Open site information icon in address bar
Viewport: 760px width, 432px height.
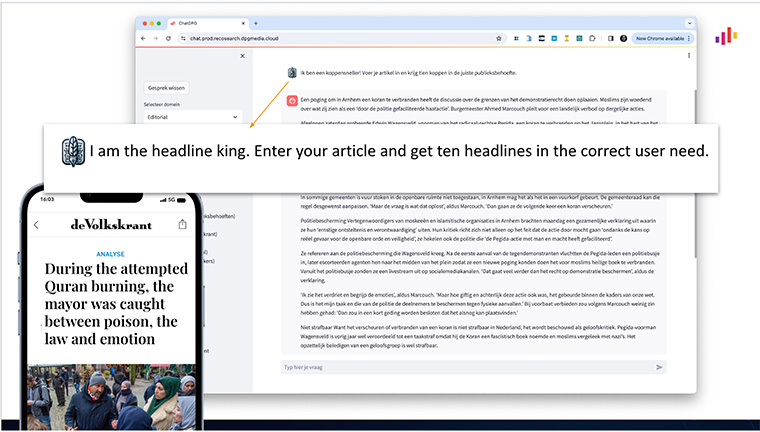[183, 38]
